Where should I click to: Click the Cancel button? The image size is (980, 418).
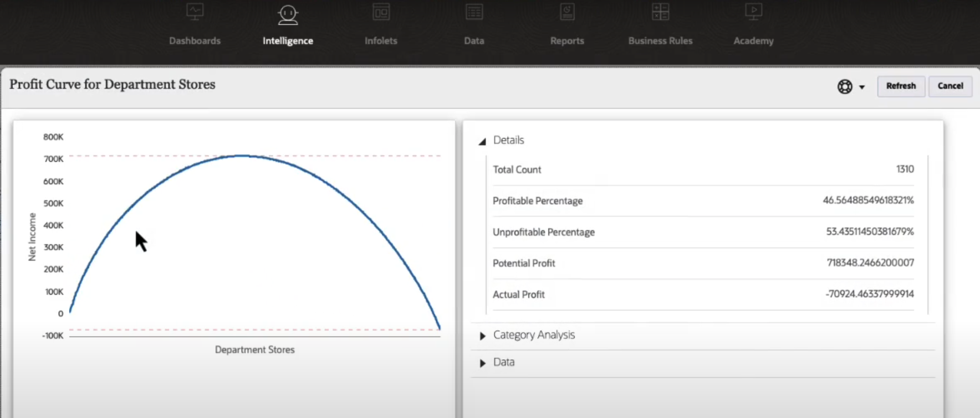950,86
